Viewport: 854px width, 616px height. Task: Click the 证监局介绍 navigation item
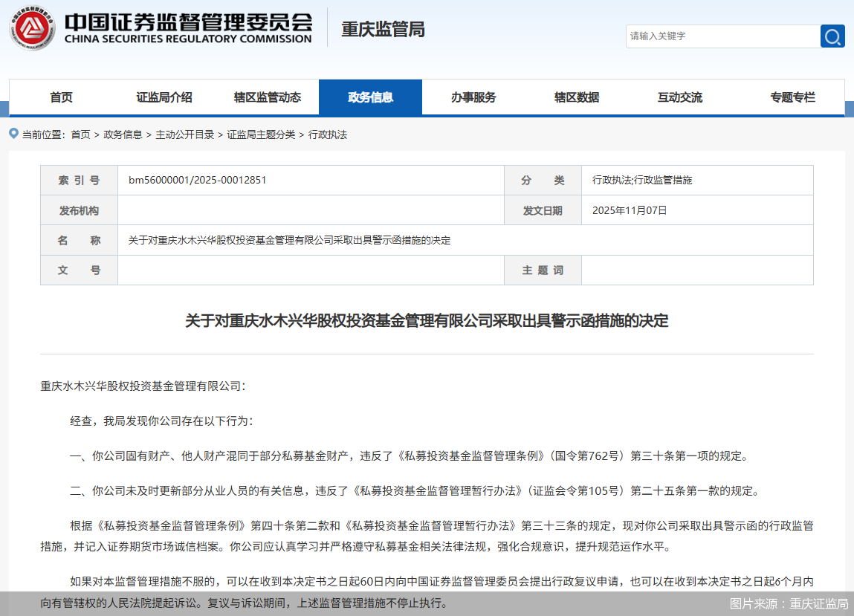pyautogui.click(x=164, y=97)
